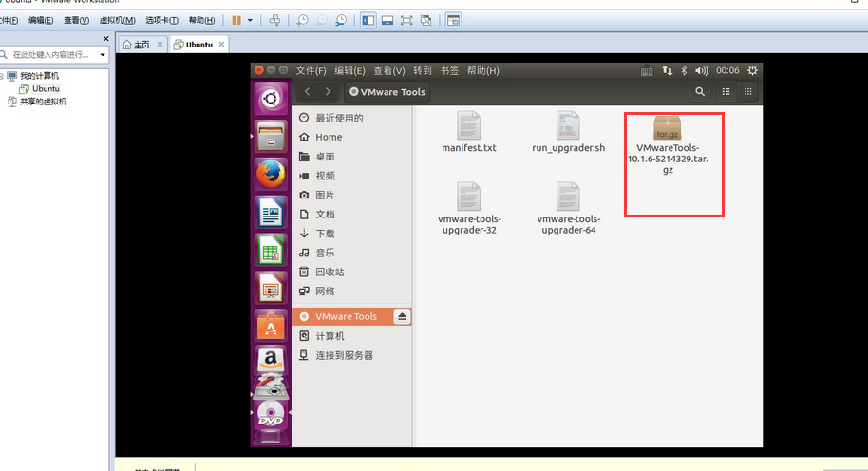Open Ubuntu Dash search launcher
The image size is (868, 471).
tap(271, 99)
